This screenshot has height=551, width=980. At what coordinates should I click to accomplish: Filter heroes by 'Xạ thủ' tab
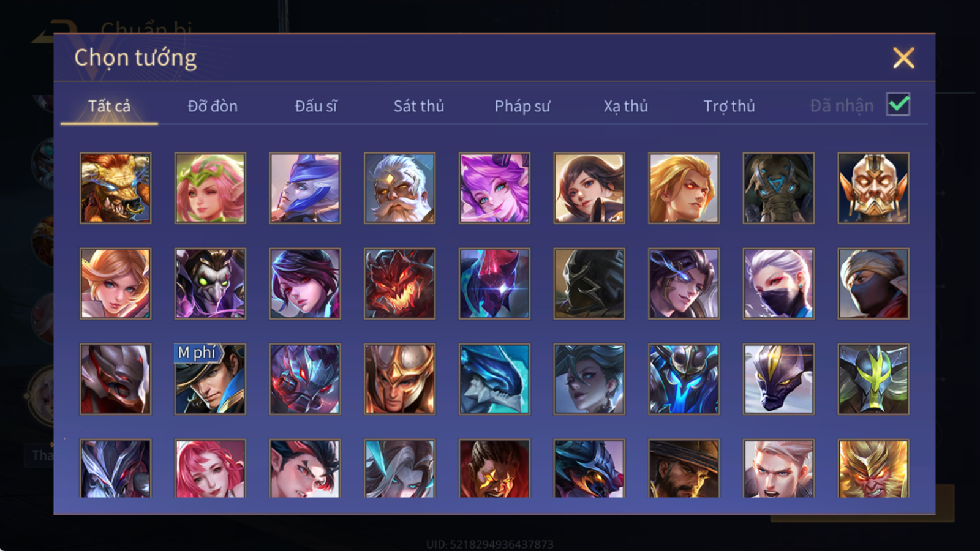(x=625, y=106)
